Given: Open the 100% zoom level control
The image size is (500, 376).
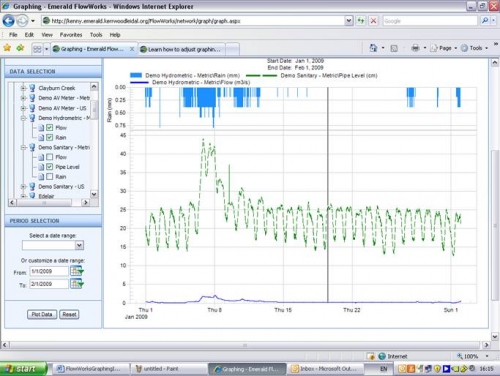Looking at the screenshot, I should 472,356.
